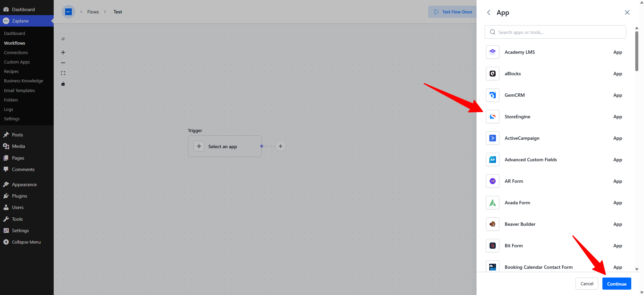Select the 'Select an app' trigger node
Viewport: 644px width, 295px height.
point(225,146)
